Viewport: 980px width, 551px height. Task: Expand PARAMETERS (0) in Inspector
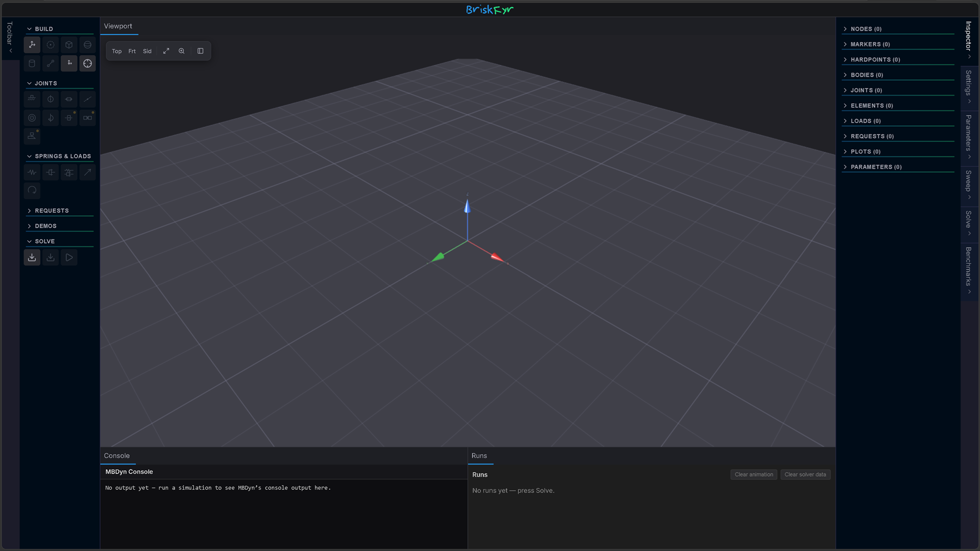[x=898, y=167]
